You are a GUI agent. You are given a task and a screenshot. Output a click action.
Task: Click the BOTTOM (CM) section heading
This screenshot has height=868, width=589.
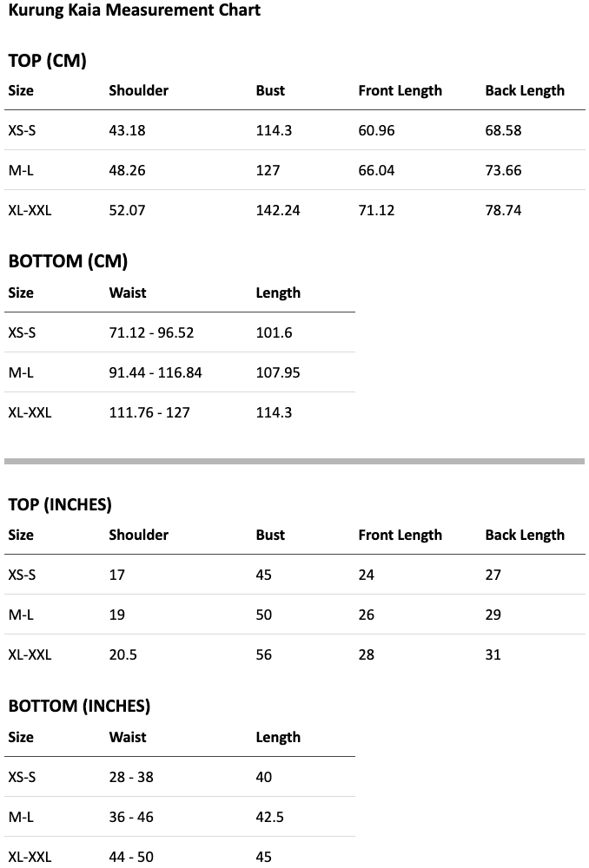point(68,262)
